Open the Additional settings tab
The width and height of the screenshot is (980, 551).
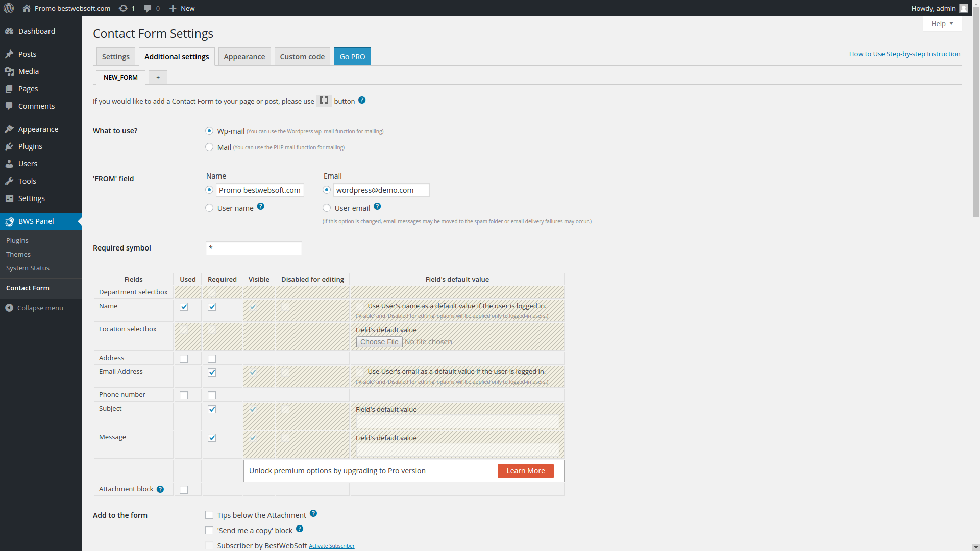(x=177, y=57)
